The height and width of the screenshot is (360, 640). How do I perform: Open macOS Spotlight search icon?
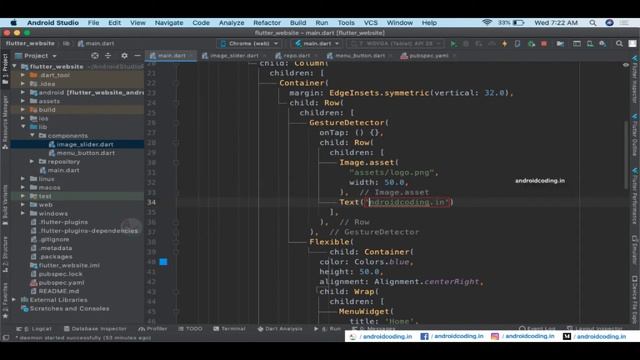pos(593,23)
